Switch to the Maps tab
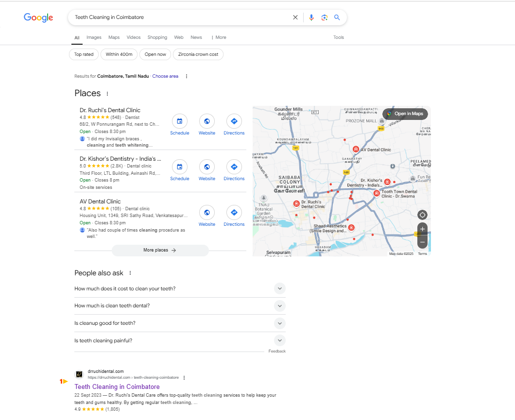Screen dimensions: 515x420 point(114,37)
